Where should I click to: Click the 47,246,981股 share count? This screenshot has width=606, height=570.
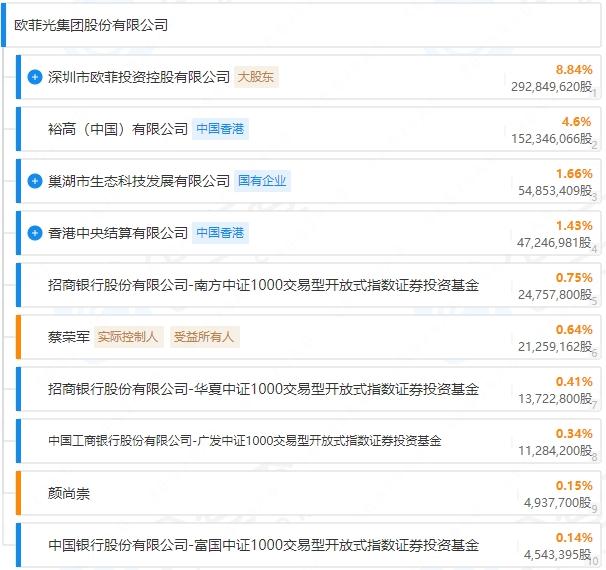[x=554, y=242]
